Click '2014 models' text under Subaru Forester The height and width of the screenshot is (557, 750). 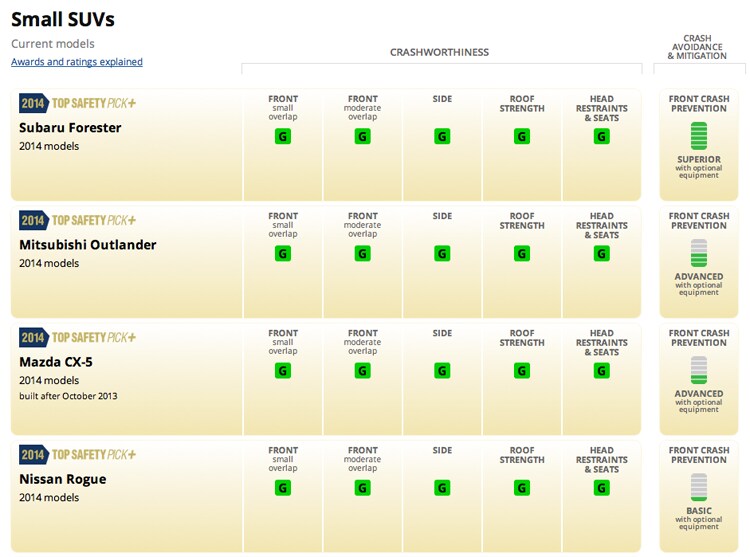[49, 146]
